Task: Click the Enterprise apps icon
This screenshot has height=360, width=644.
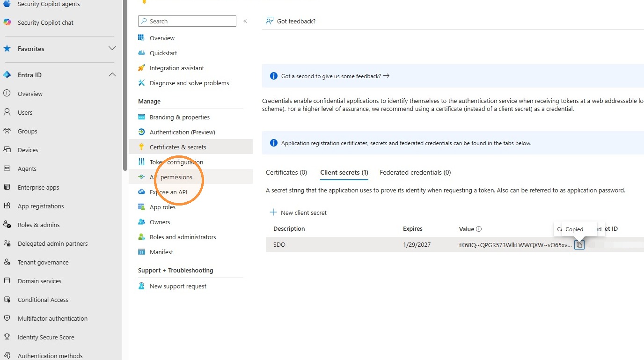Action: [x=7, y=187]
